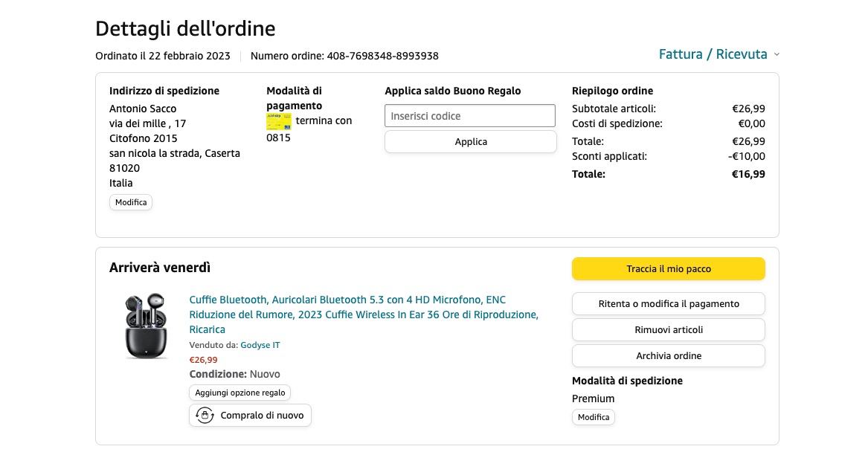Open the Cuffie Bluetooth product title link
Image resolution: width=868 pixels, height=455 pixels.
(363, 314)
